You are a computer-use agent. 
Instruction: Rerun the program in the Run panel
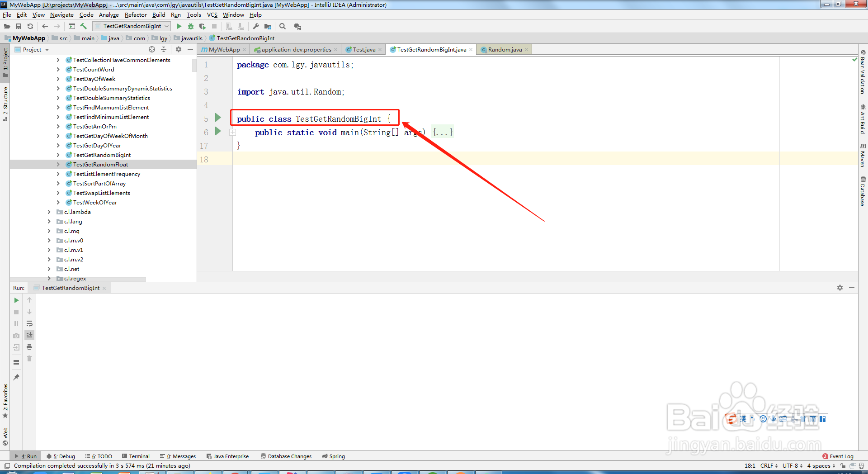[16, 300]
